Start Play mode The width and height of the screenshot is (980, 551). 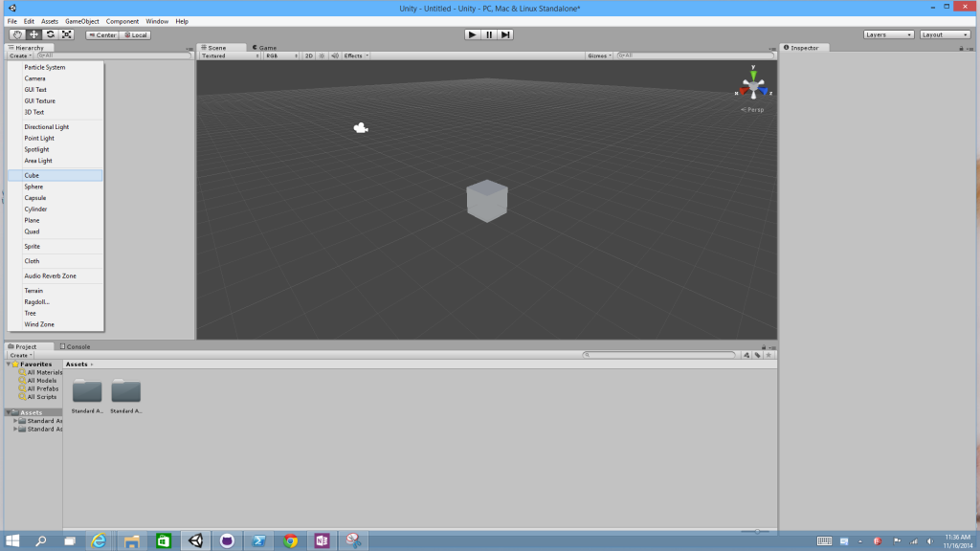pos(473,35)
